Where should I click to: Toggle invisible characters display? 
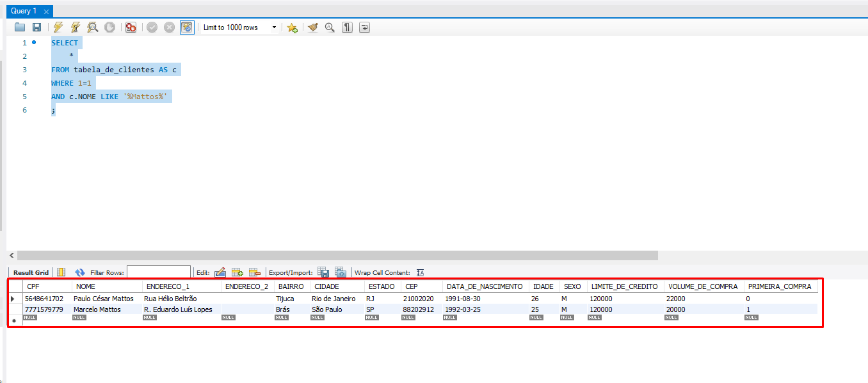coord(347,27)
